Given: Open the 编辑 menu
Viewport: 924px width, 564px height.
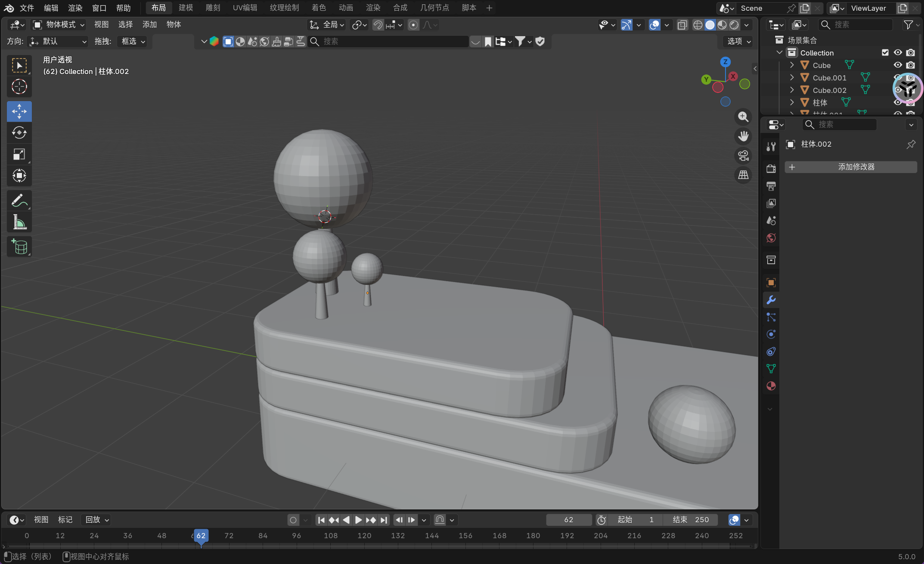Looking at the screenshot, I should tap(51, 8).
